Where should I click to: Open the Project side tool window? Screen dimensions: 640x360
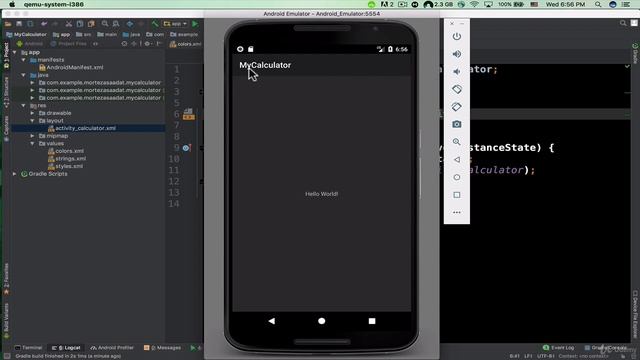[6, 55]
